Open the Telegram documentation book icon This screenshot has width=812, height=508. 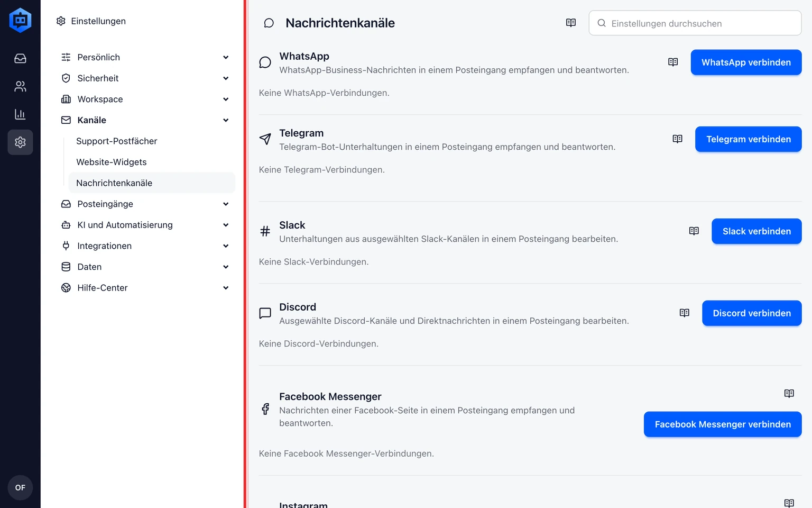(678, 139)
